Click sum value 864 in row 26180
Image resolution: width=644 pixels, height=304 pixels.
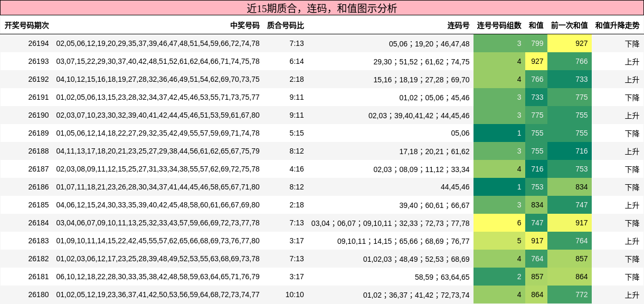point(536,294)
